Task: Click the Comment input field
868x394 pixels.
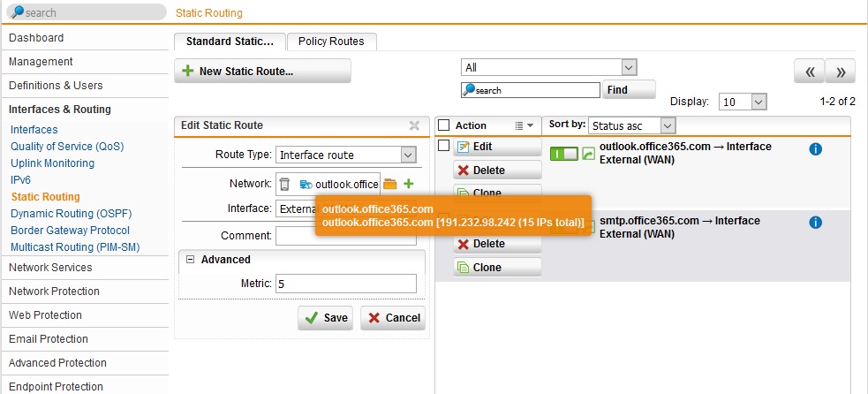Action: (346, 236)
